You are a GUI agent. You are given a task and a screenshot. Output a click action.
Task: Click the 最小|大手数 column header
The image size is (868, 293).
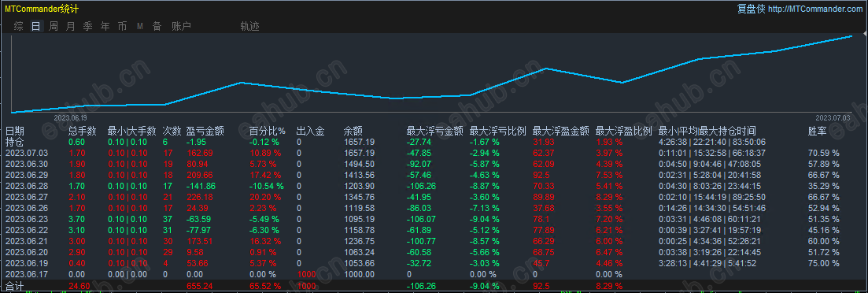coord(131,132)
